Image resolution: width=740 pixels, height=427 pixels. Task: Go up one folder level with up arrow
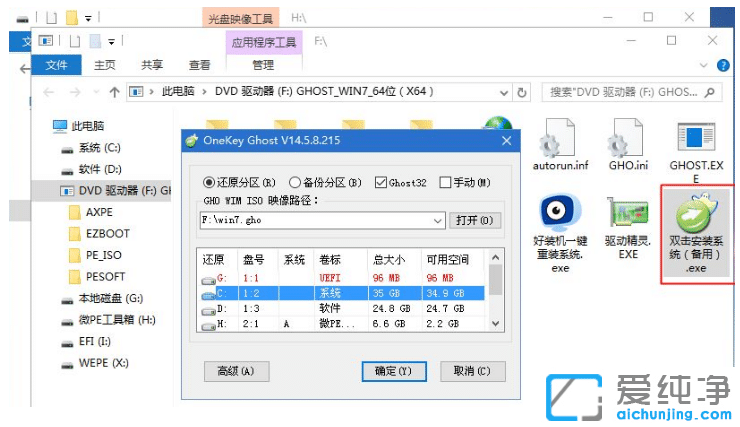click(x=114, y=92)
